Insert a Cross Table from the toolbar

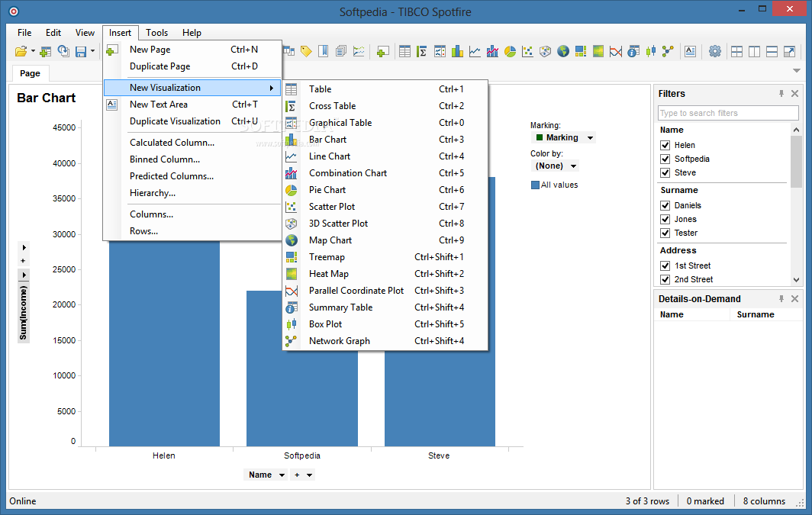tap(422, 51)
